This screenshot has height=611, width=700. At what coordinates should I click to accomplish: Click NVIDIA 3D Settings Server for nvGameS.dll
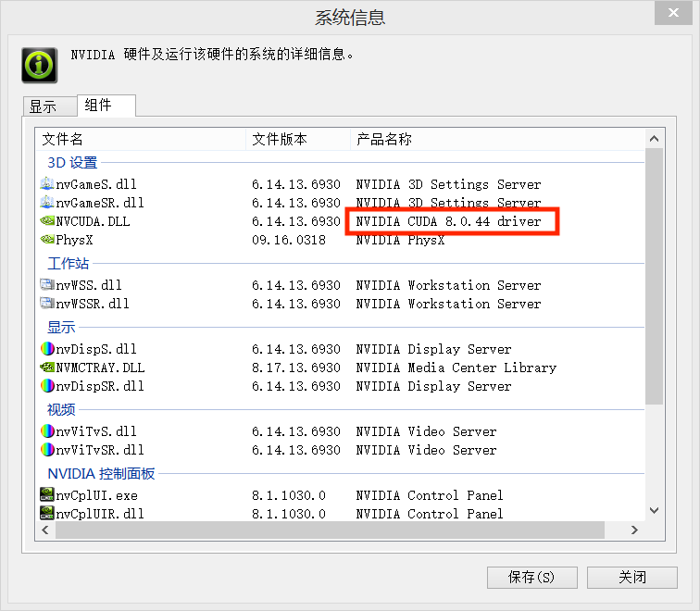click(448, 184)
